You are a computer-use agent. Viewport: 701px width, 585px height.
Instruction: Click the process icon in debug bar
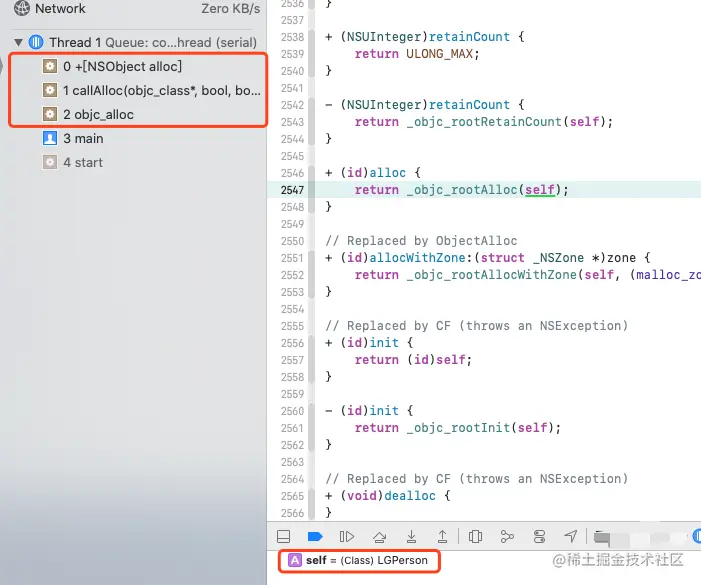tap(602, 538)
